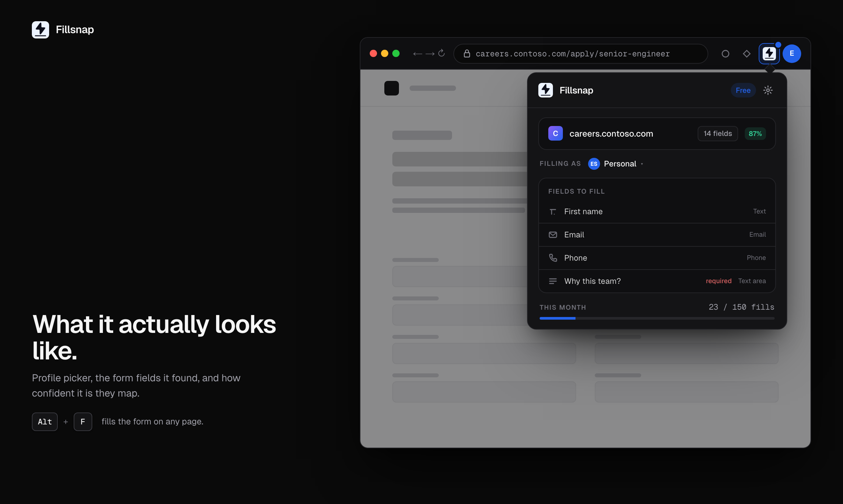Click the Fillsnap title in popup header
843x504 pixels.
pos(576,90)
